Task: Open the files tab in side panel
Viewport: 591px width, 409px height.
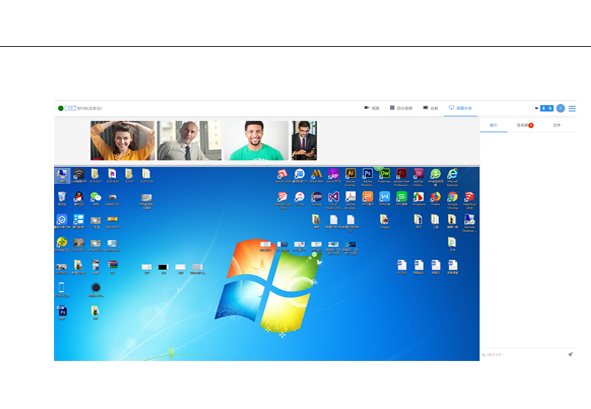Action: coord(557,125)
